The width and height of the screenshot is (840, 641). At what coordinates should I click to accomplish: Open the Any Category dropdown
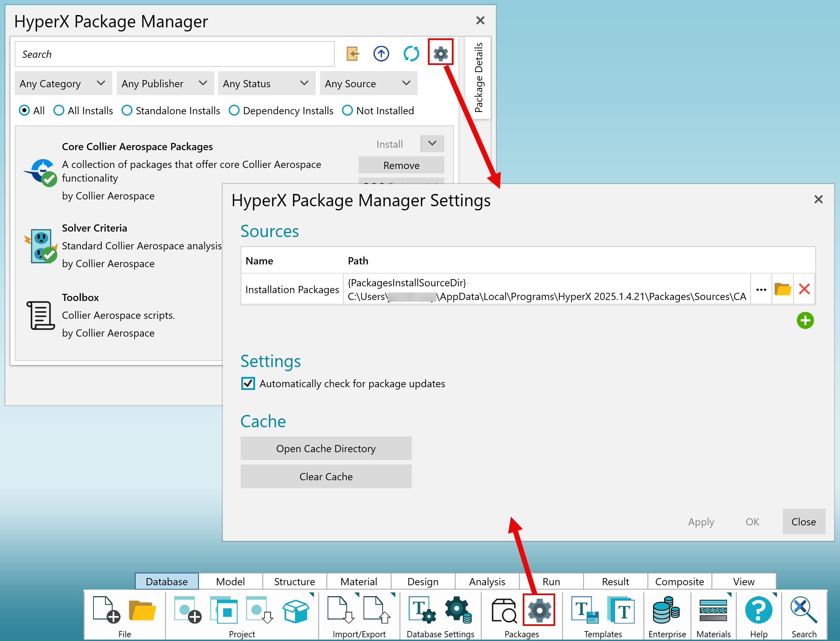[x=63, y=83]
